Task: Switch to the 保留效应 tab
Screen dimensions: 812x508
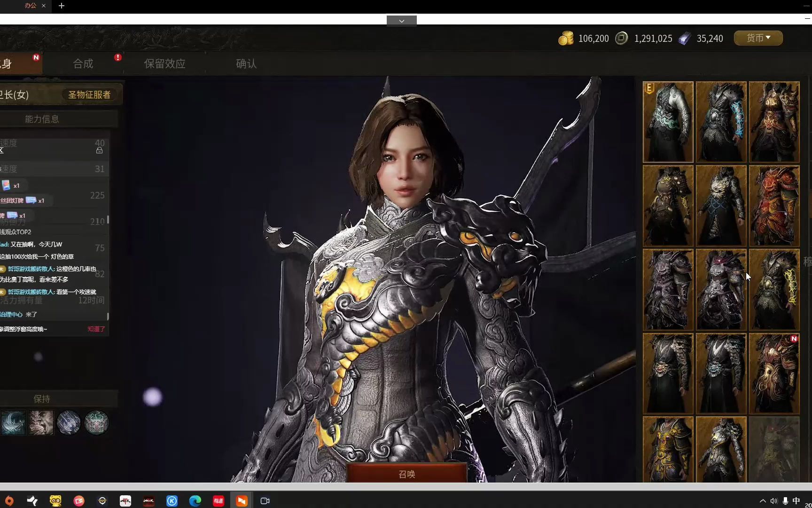Action: click(164, 63)
